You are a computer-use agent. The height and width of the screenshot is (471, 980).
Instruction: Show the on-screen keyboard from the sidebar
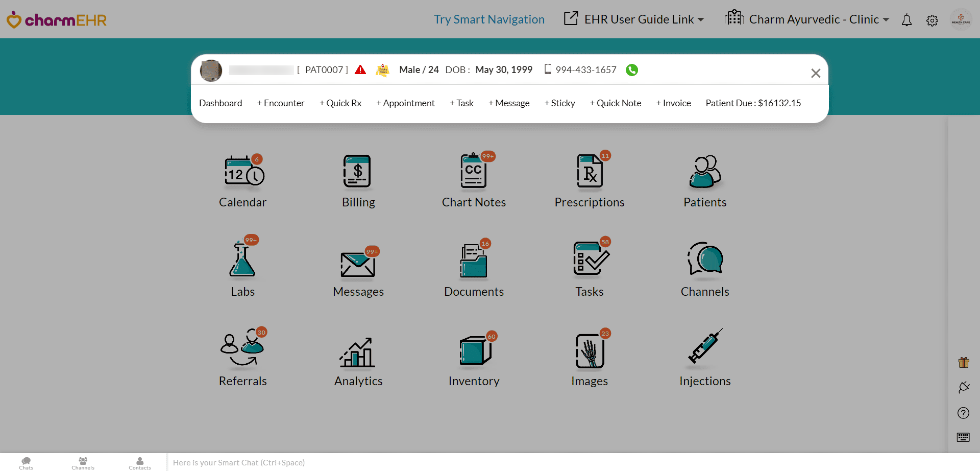click(x=963, y=437)
